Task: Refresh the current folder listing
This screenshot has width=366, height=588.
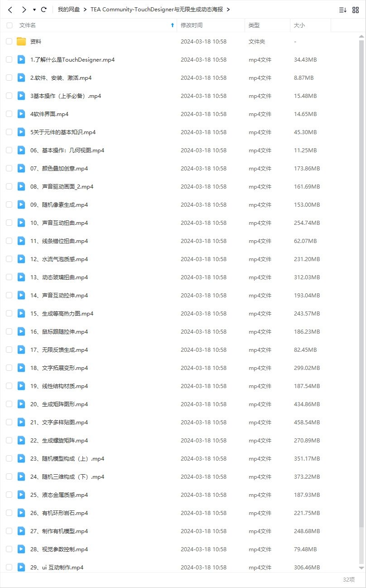Action: tap(44, 10)
